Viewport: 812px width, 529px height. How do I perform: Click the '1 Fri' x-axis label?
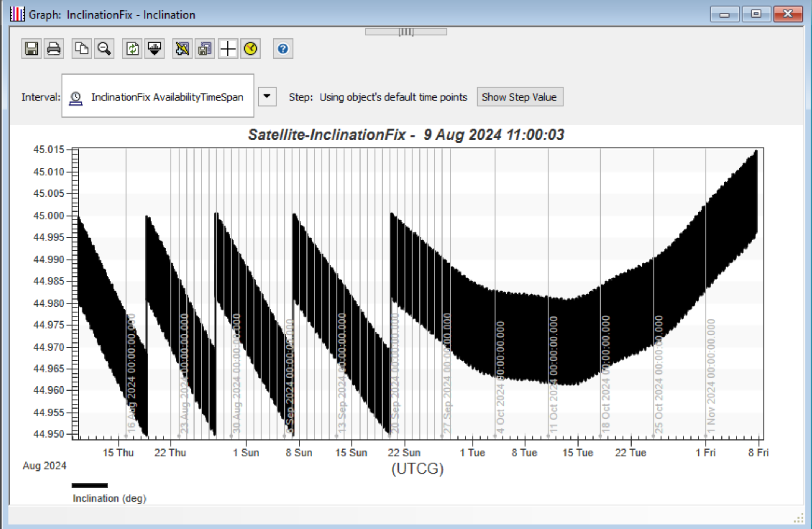[x=705, y=453]
